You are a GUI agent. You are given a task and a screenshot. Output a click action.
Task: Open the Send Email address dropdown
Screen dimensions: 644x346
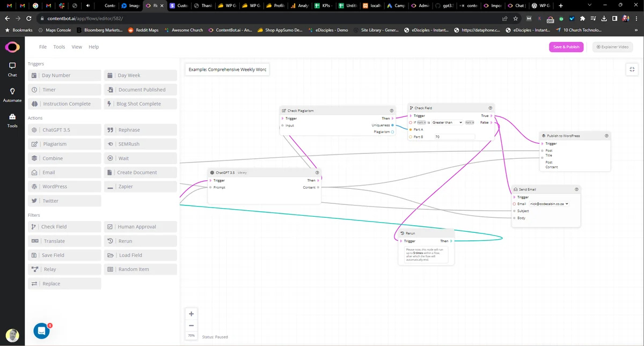click(x=549, y=204)
